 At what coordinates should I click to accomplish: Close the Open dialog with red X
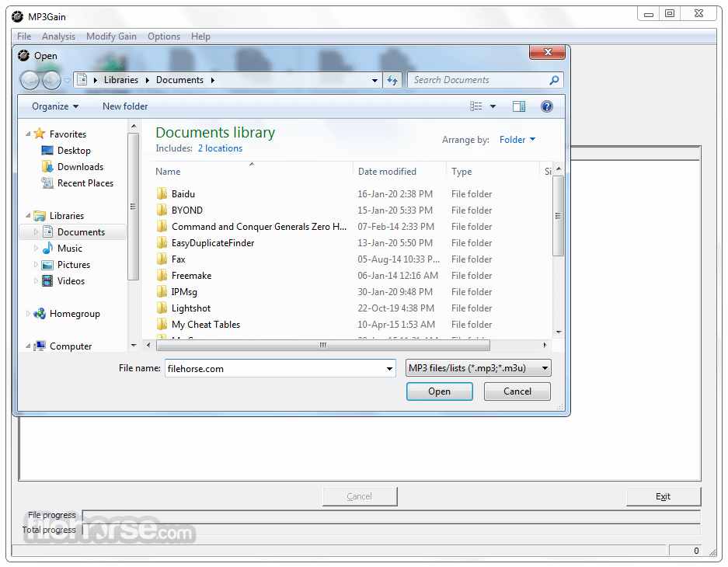(548, 52)
